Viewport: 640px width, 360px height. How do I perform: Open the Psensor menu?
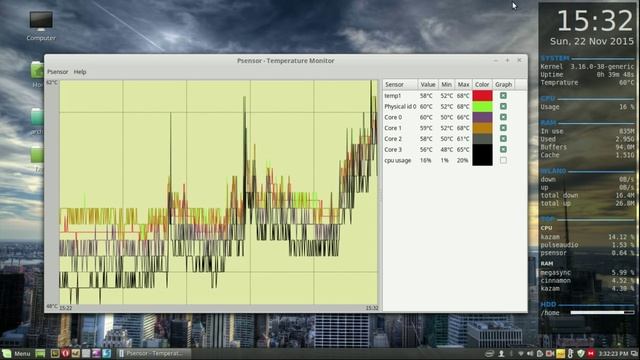click(58, 72)
